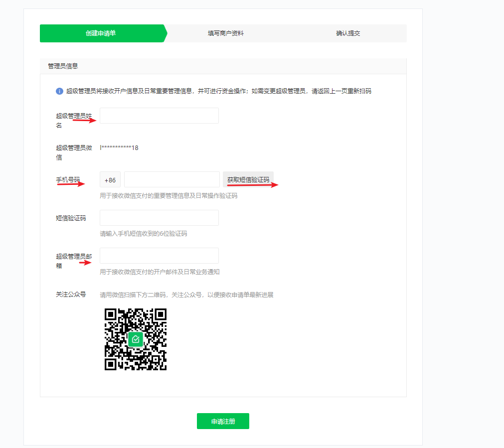504x448 pixels.
Task: Click the 关注公众号 label
Action: pyautogui.click(x=71, y=295)
